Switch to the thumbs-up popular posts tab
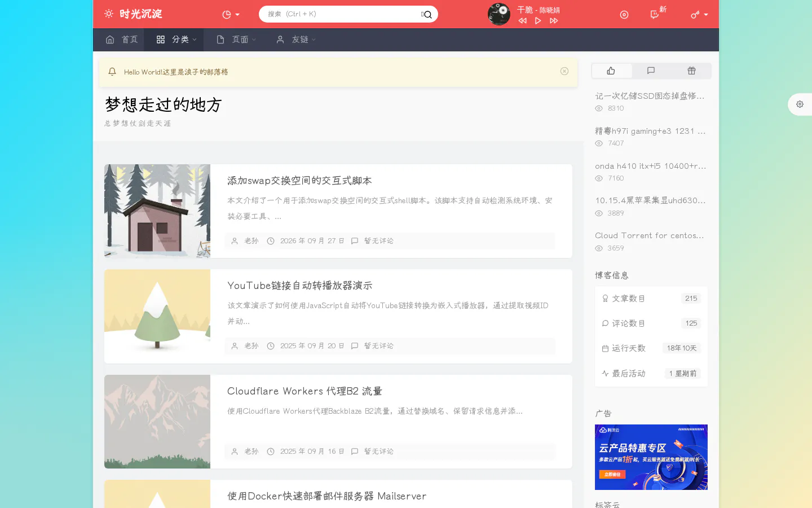 point(611,71)
